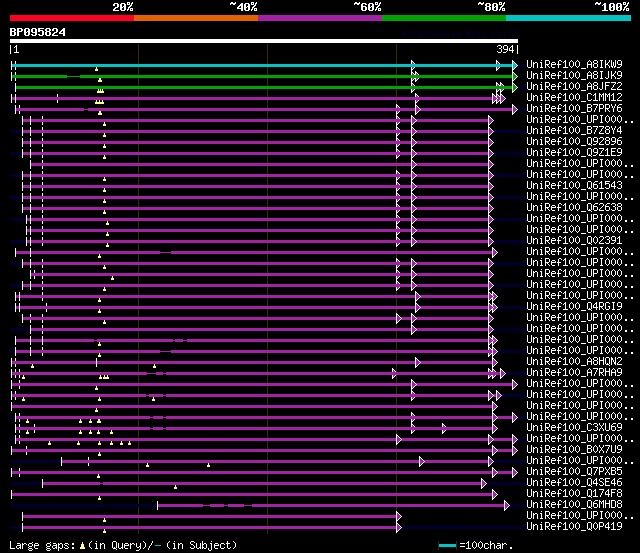Click the purple alignment bar for B7PRY6
The width and height of the screenshot is (640, 553).
pos(265,109)
